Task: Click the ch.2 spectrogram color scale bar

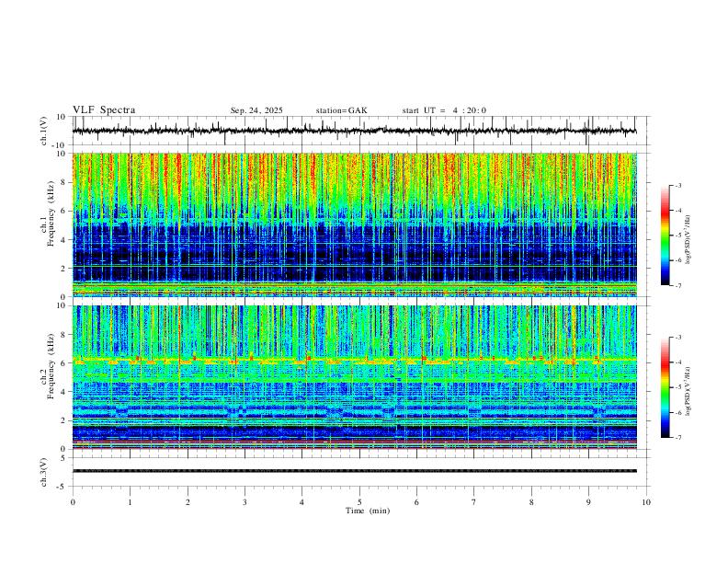Action: [665, 387]
